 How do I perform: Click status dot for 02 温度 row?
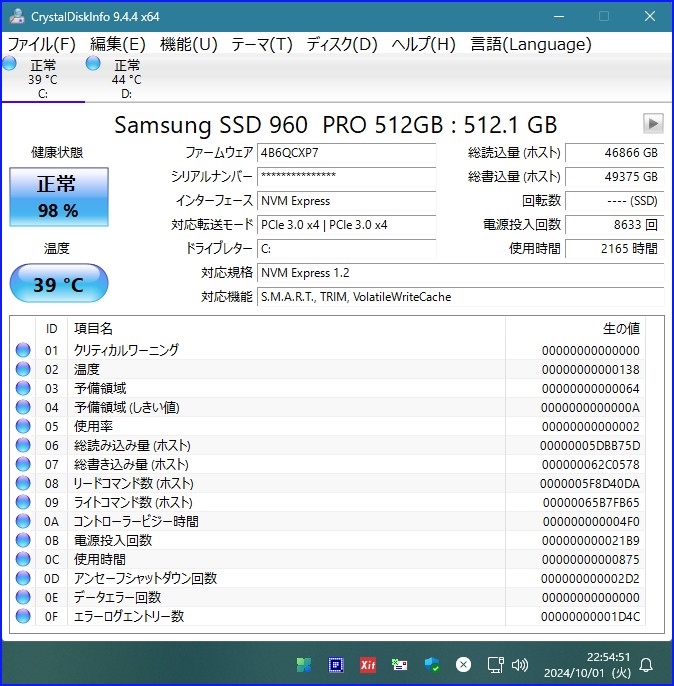(x=23, y=369)
